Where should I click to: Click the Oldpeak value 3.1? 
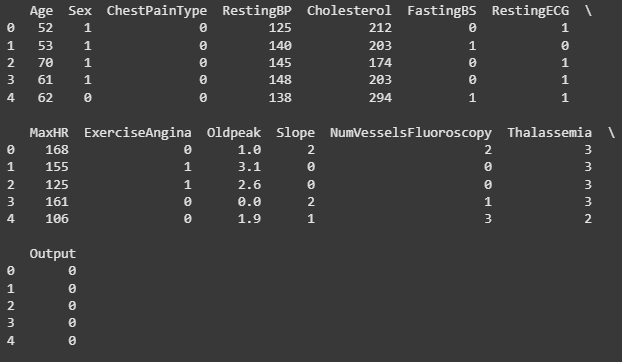[x=250, y=167]
